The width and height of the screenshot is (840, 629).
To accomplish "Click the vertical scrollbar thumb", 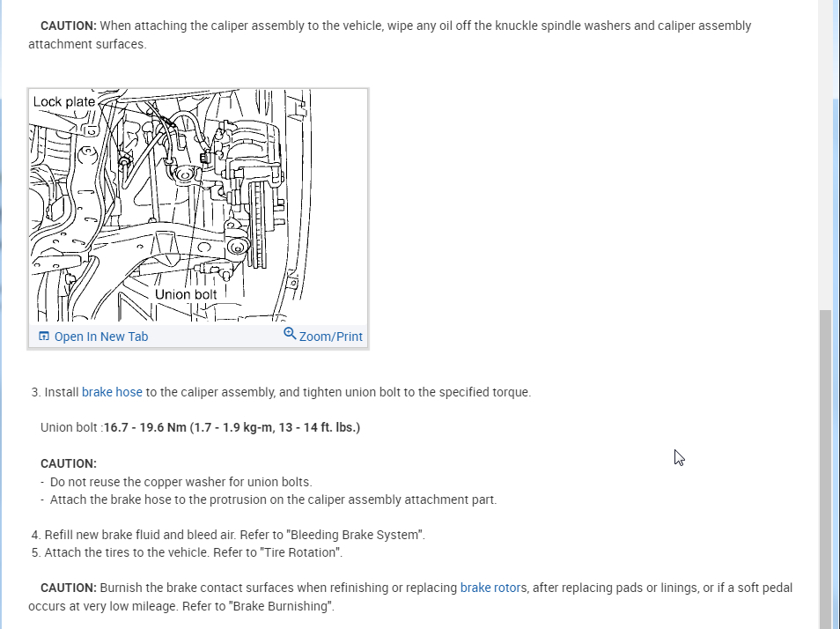I will click(x=826, y=469).
